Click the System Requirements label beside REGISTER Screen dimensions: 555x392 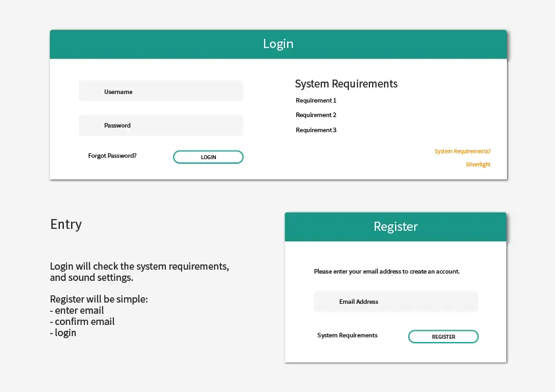point(347,335)
